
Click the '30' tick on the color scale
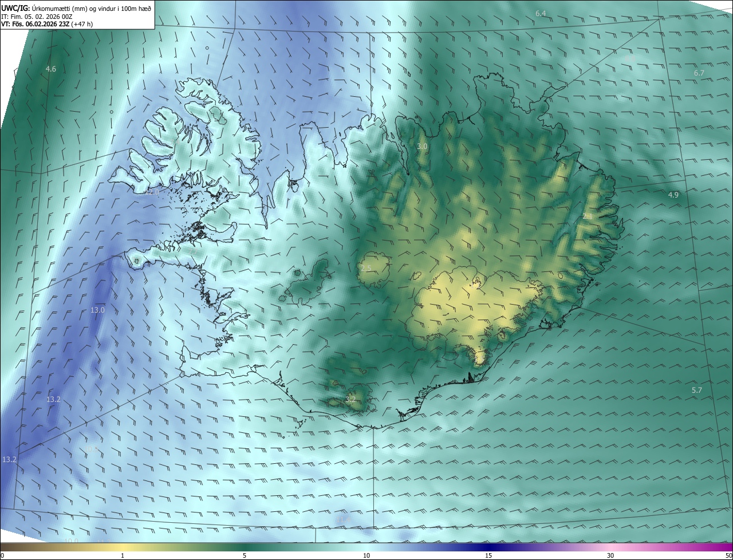(x=610, y=555)
